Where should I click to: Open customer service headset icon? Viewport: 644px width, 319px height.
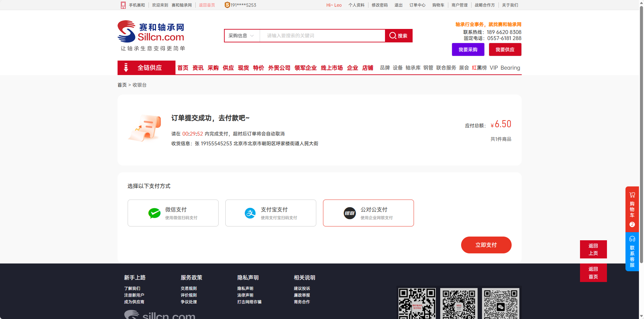tap(632, 239)
